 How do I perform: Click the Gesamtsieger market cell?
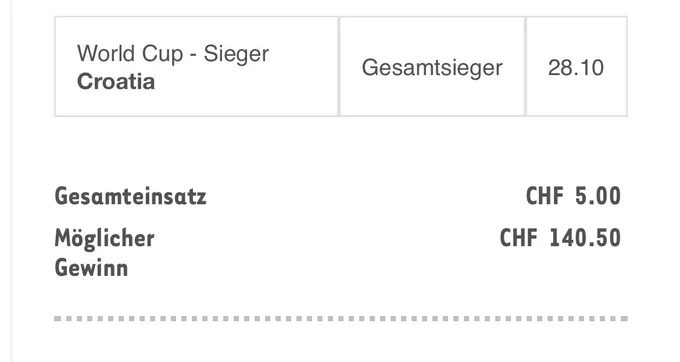[432, 66]
